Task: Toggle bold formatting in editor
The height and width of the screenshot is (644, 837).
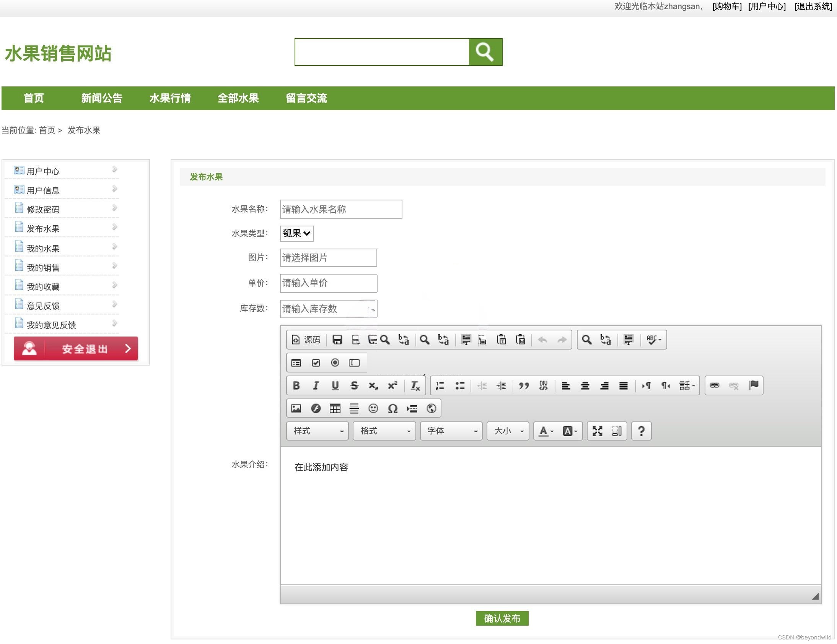Action: 296,385
